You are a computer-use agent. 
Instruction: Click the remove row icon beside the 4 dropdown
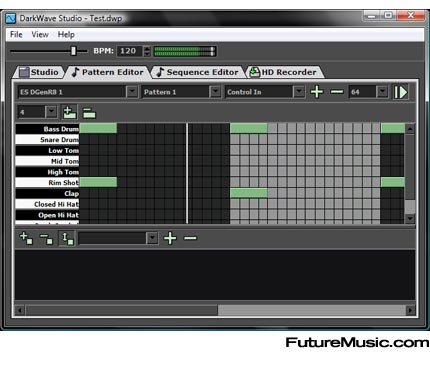89,113
